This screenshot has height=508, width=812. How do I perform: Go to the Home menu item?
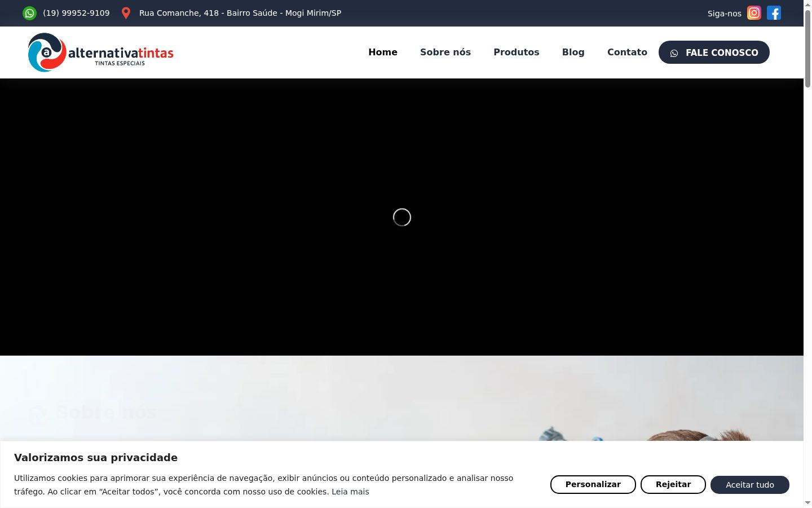(383, 52)
